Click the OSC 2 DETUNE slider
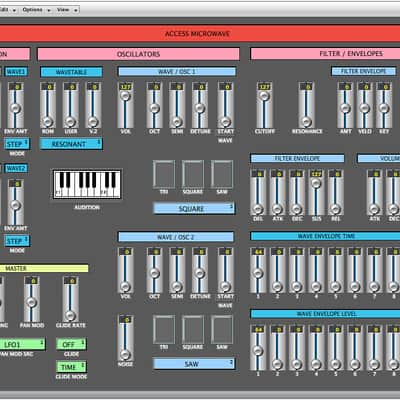 tap(200, 270)
